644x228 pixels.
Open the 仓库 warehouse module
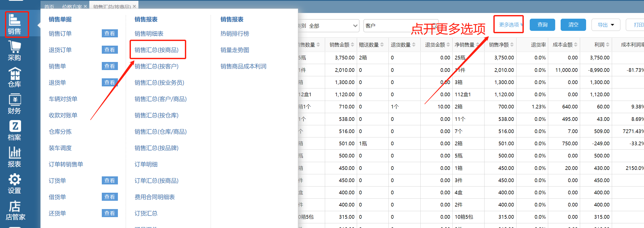pos(15,78)
